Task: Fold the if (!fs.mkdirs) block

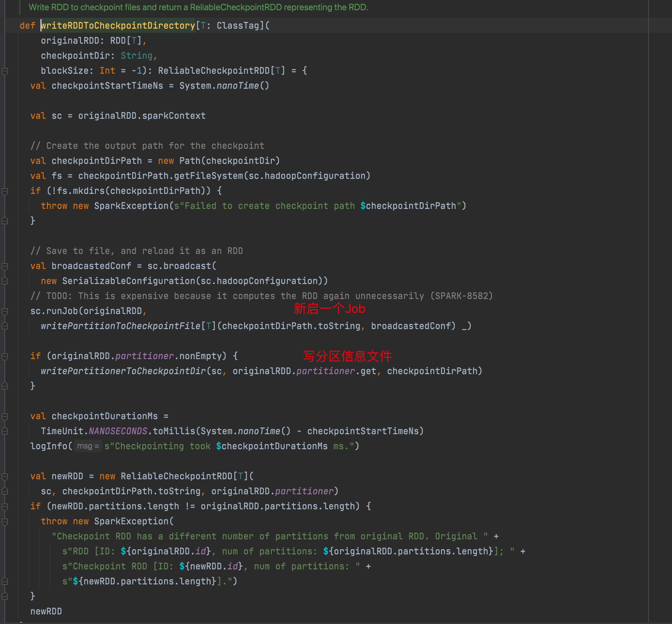Action: 5,191
